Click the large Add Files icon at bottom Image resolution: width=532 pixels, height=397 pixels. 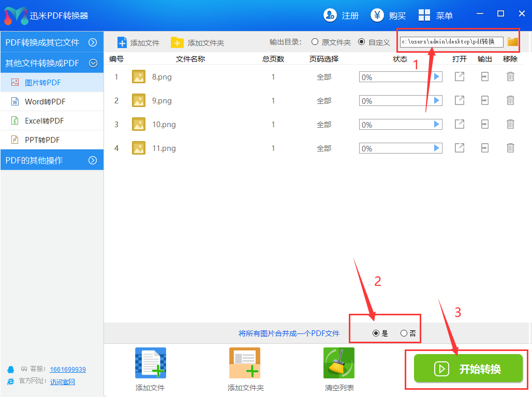coord(150,363)
